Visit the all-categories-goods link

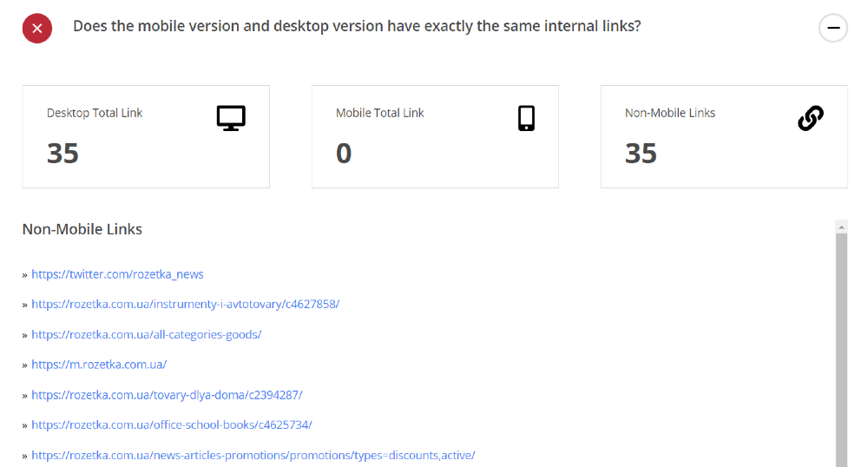pyautogui.click(x=146, y=334)
